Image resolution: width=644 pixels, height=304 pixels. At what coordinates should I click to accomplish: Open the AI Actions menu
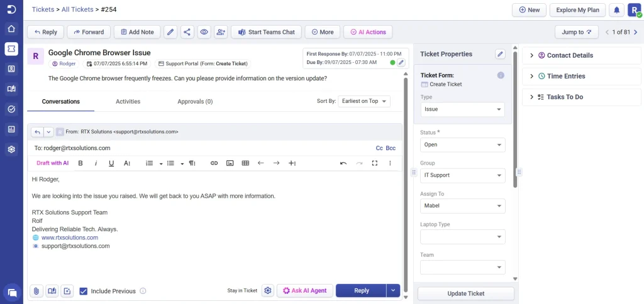(368, 32)
